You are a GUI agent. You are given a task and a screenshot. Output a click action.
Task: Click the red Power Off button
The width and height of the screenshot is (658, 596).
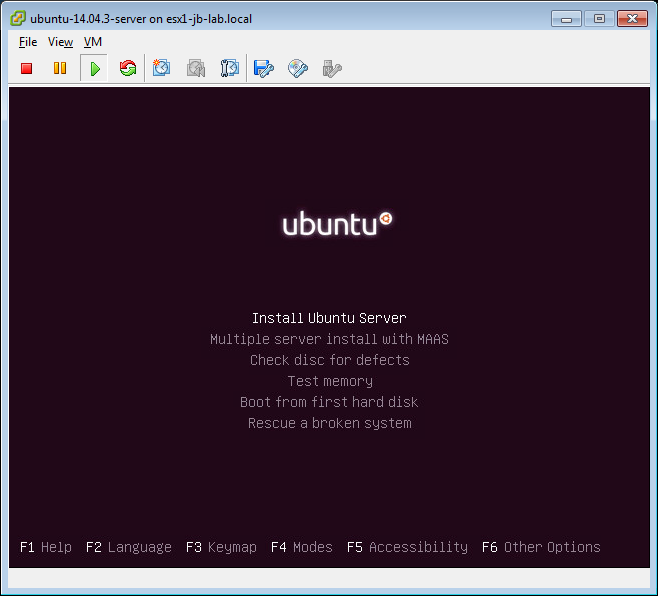(x=27, y=68)
